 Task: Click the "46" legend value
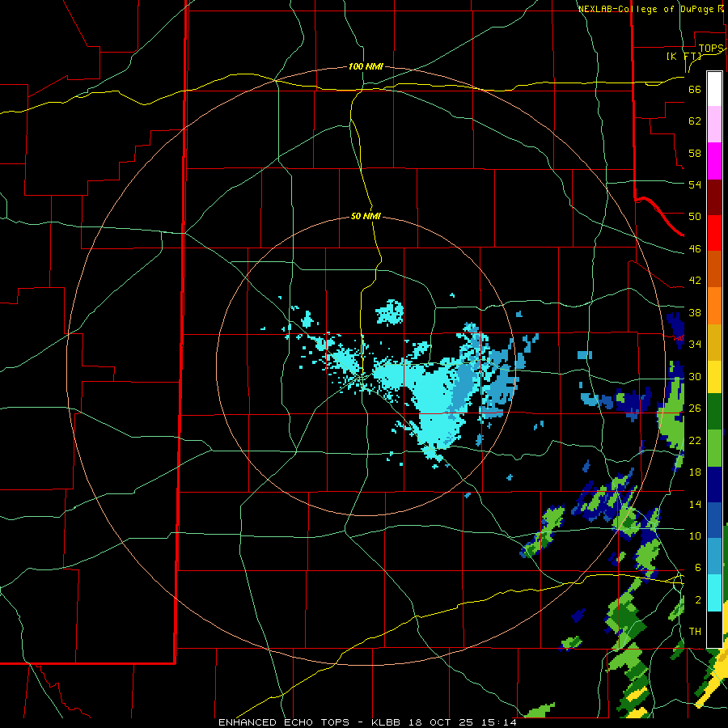coord(695,248)
